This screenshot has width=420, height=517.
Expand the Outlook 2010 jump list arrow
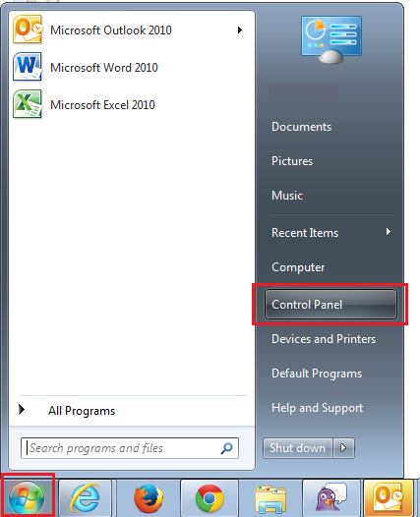point(240,30)
